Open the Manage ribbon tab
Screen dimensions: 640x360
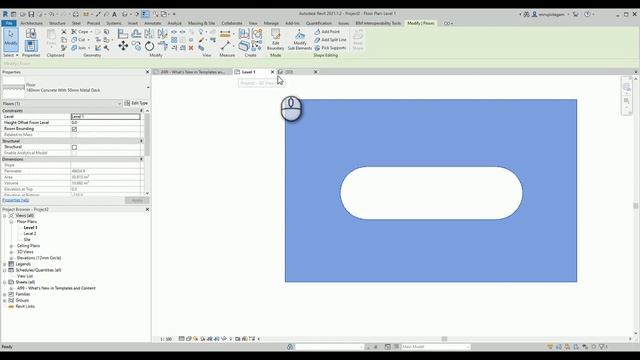tap(271, 23)
